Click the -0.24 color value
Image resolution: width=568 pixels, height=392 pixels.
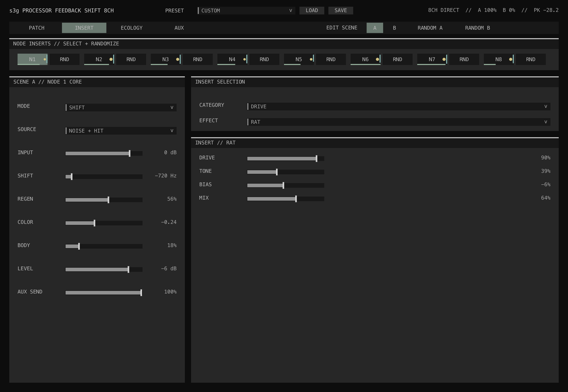tap(169, 222)
